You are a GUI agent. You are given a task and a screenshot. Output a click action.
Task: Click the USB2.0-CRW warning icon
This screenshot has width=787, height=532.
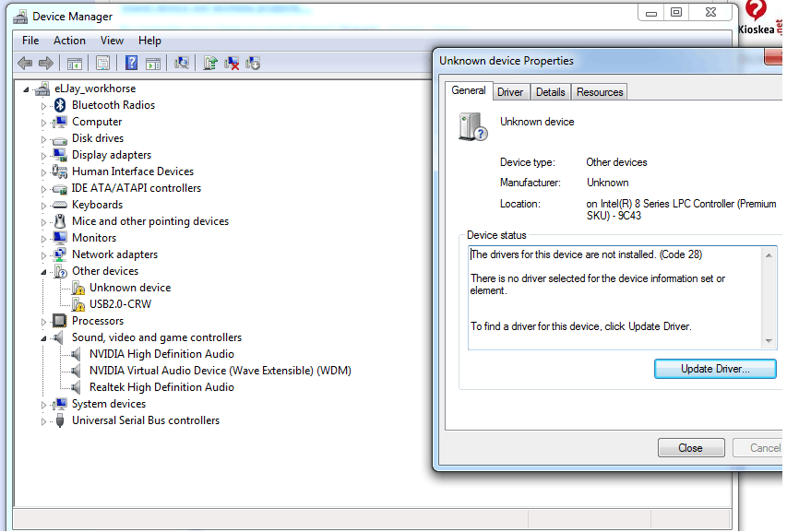(x=78, y=304)
